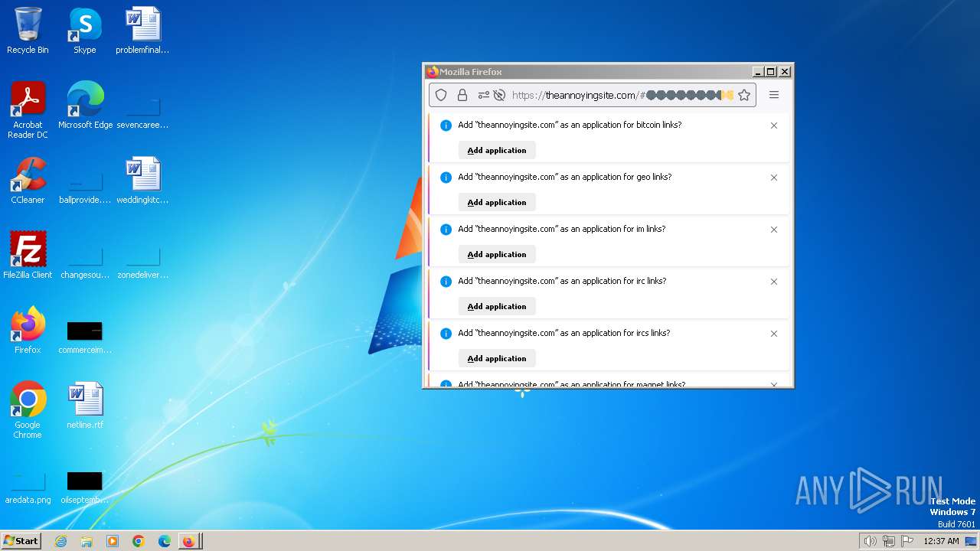Select the commerceim desktop file
The image size is (980, 551).
click(x=85, y=337)
